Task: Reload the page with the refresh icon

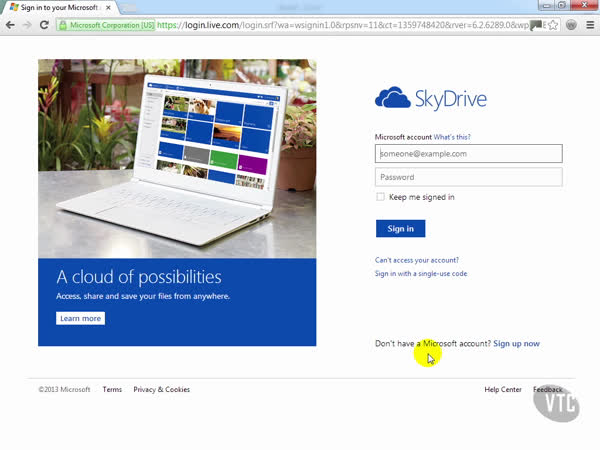Action: pyautogui.click(x=44, y=25)
